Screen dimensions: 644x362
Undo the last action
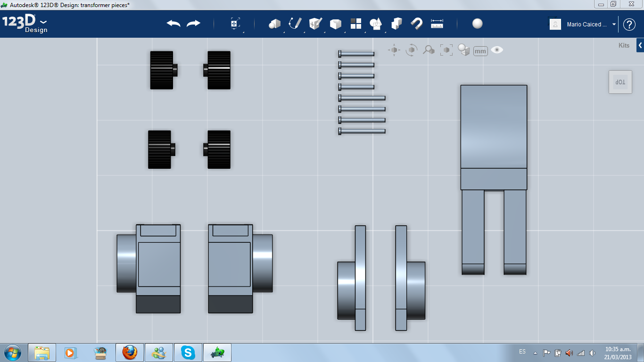click(x=173, y=24)
